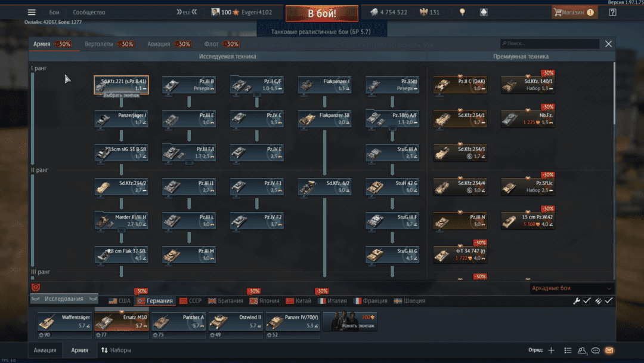The image size is (644, 363).
Task: Open the mail envelope icon
Action: click(x=609, y=350)
